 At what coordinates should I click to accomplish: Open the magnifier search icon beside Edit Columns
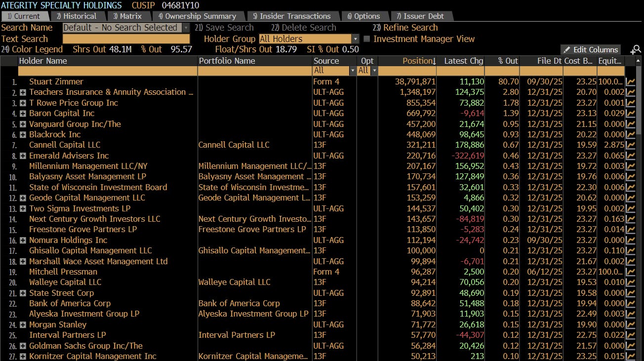[636, 49]
